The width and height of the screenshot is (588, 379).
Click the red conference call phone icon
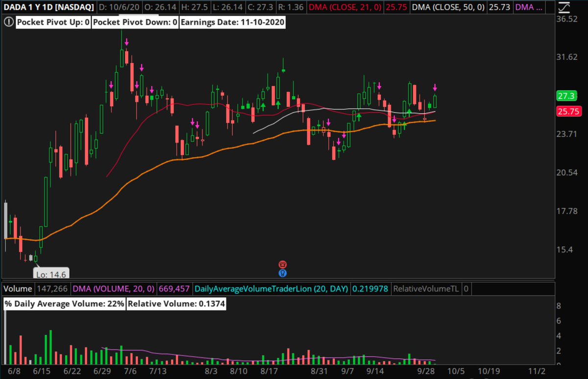(283, 264)
